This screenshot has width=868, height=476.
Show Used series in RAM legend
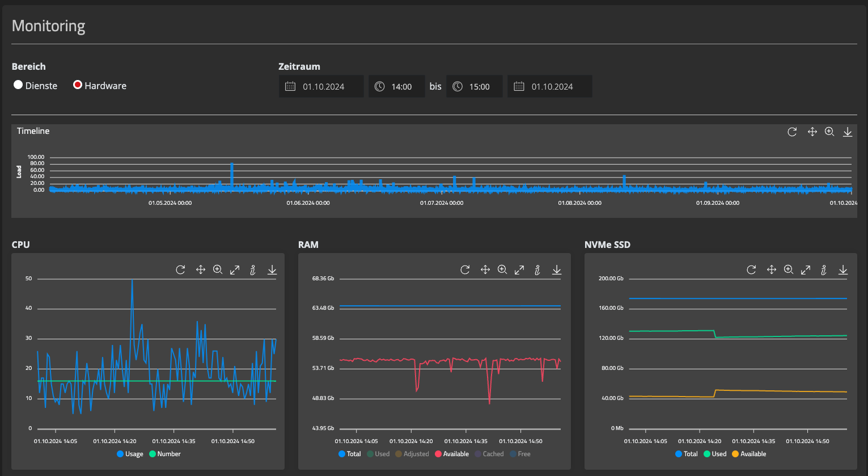378,454
